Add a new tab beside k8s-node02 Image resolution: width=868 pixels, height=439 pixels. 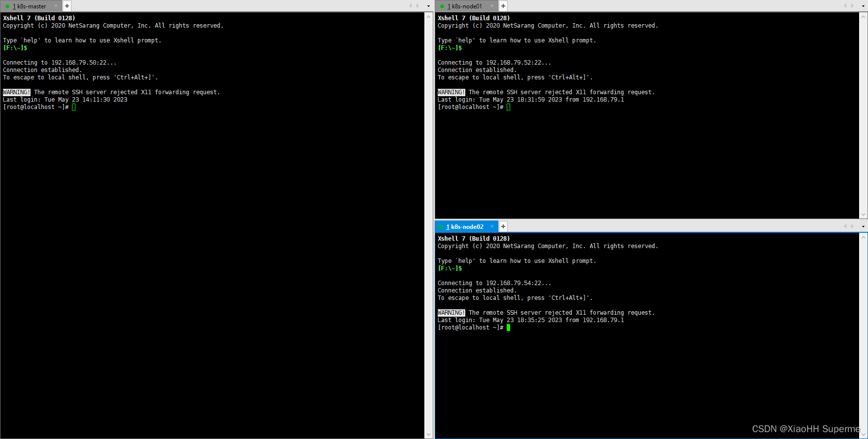[x=503, y=226]
